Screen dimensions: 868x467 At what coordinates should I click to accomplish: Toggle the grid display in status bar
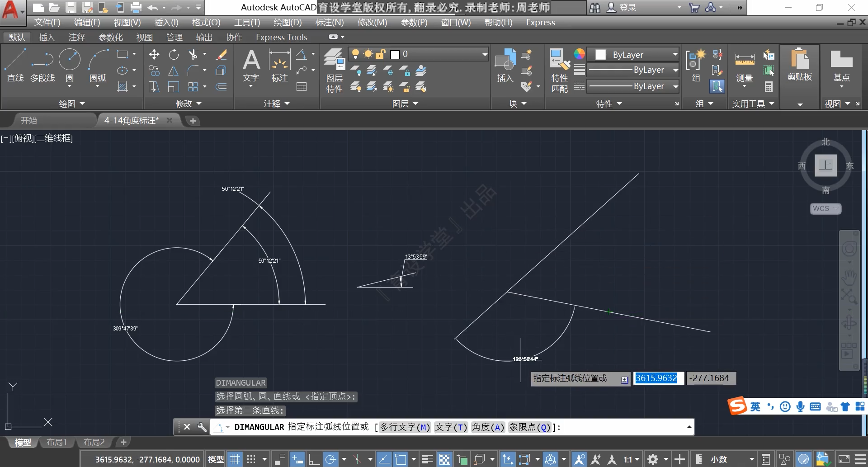click(x=235, y=459)
